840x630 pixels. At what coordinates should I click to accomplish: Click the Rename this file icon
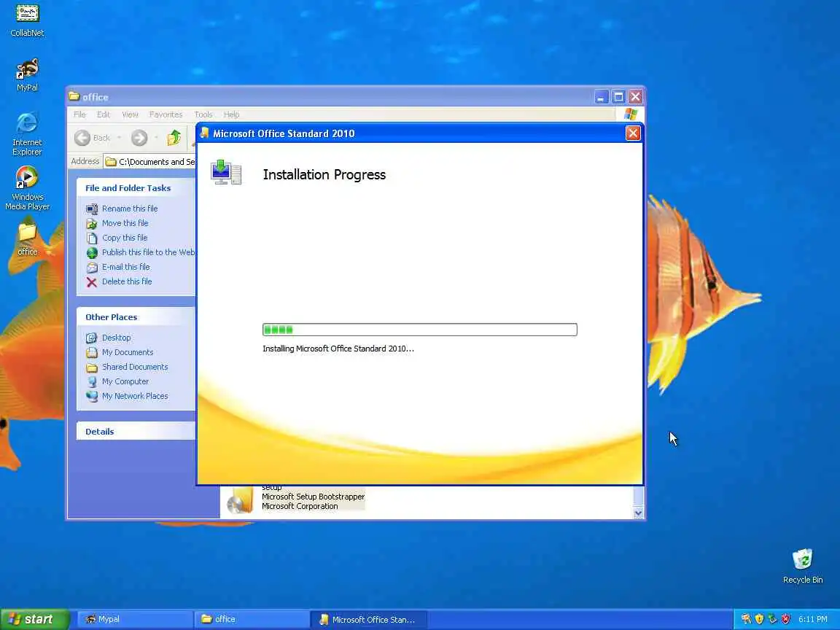92,209
